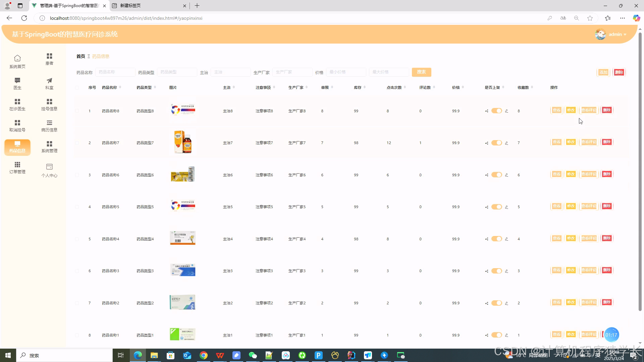
Task: Click 查看评论 for 药品名称7
Action: click(589, 142)
